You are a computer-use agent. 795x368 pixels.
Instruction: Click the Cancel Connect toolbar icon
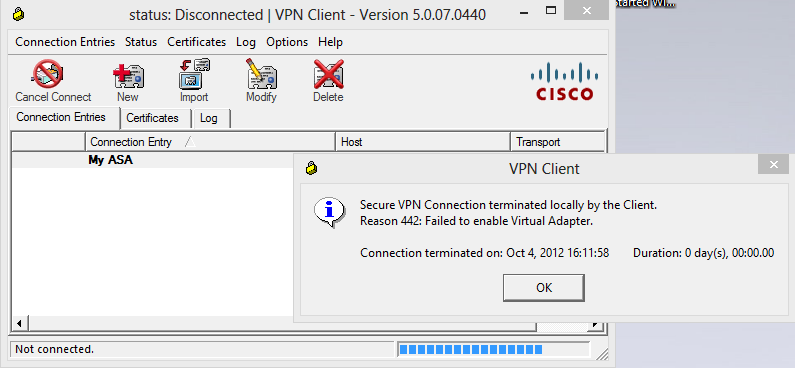point(48,74)
